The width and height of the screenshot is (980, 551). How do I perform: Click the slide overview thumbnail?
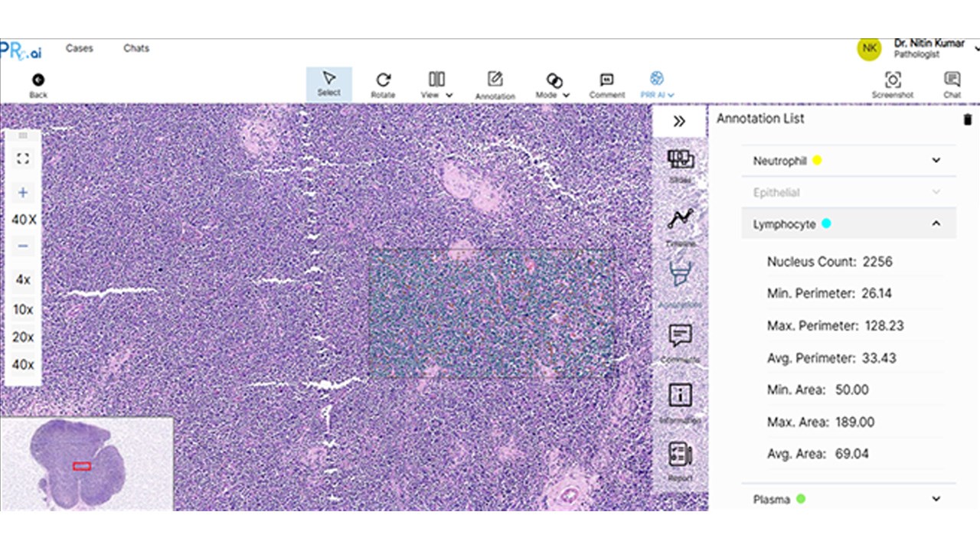pos(87,463)
